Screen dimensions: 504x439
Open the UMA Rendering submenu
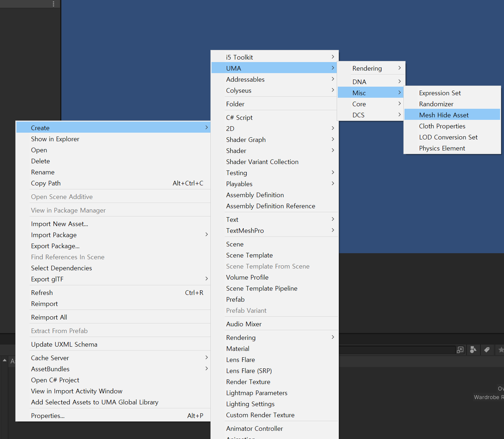371,68
